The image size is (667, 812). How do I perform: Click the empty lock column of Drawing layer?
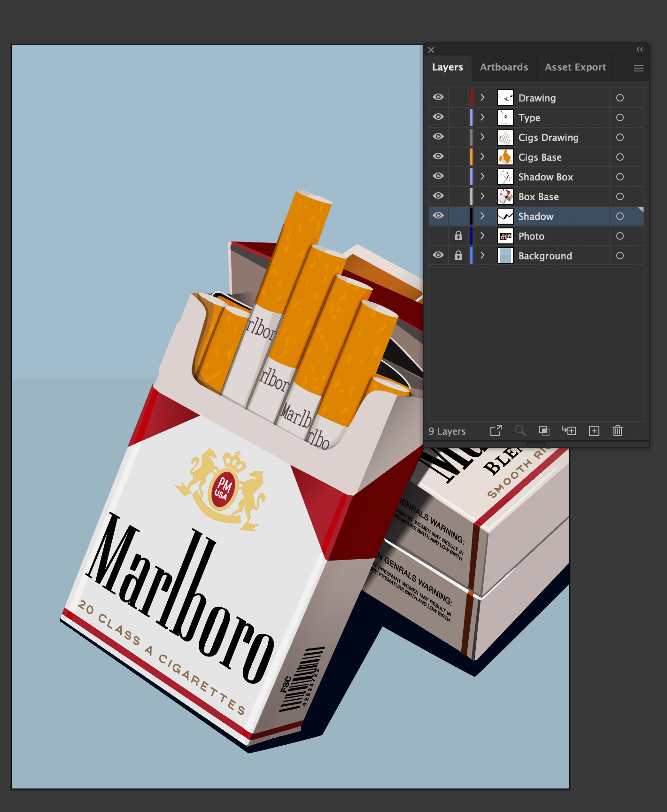(458, 98)
